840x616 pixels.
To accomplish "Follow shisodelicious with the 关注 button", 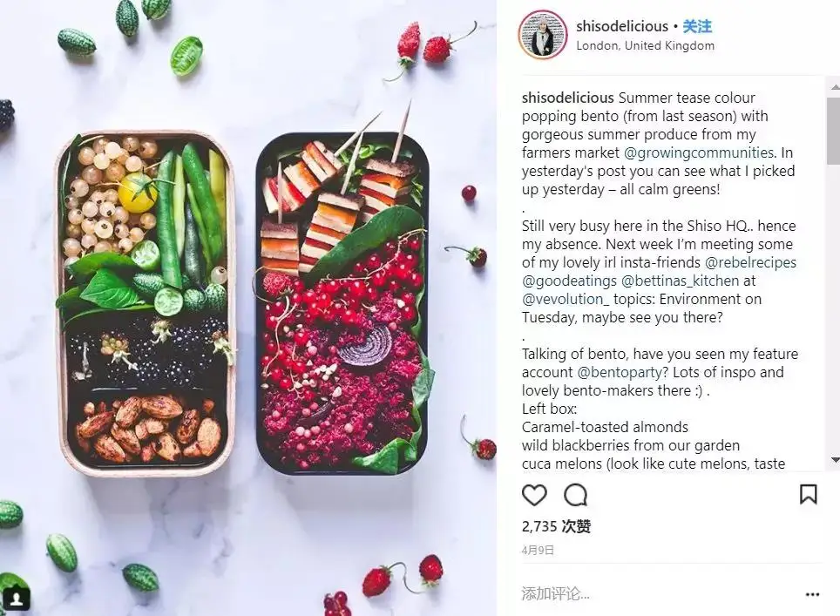I will [697, 26].
